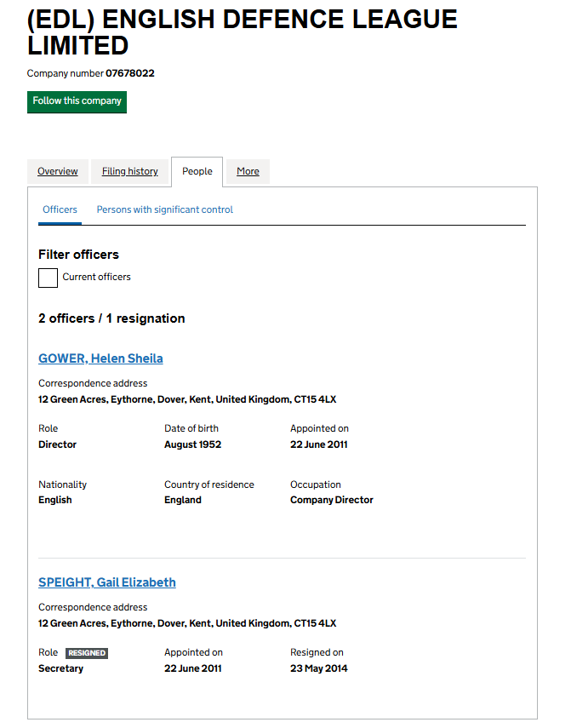Select the People tab
Image resolution: width=571 pixels, height=728 pixels.
(x=197, y=171)
